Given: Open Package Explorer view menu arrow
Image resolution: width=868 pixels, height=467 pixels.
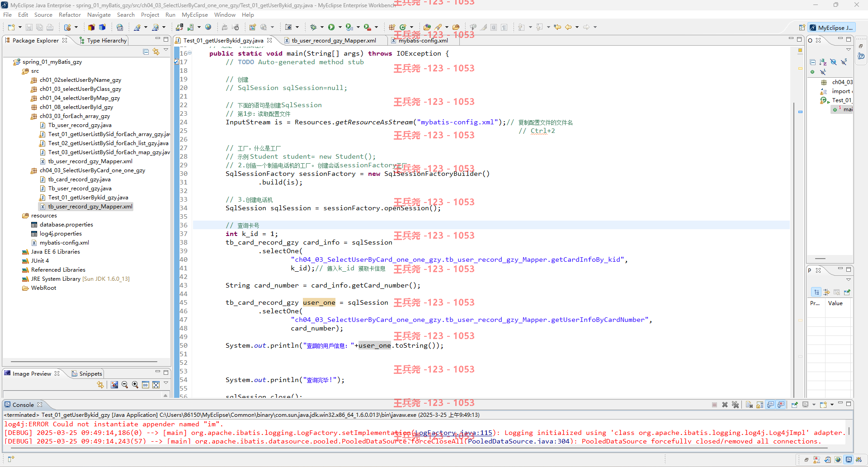Looking at the screenshot, I should tap(166, 51).
